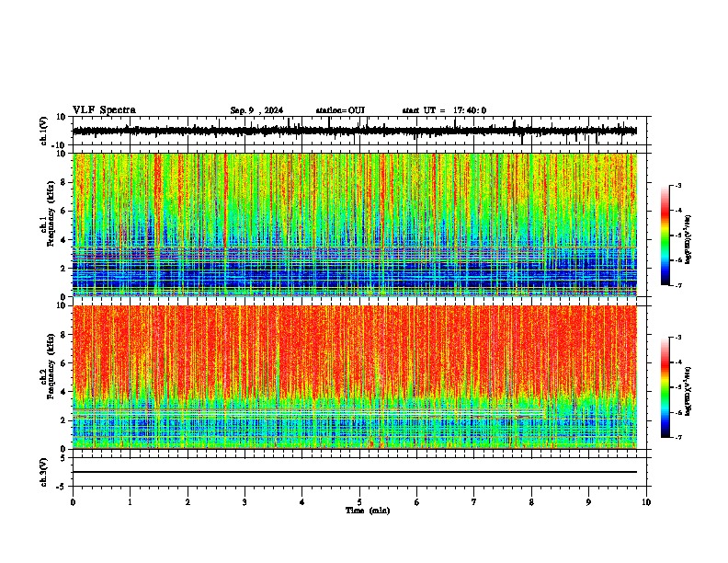The height and width of the screenshot is (563, 728).
Task: Click the ch.1 spectrogram color scale bar
Action: [x=665, y=236]
